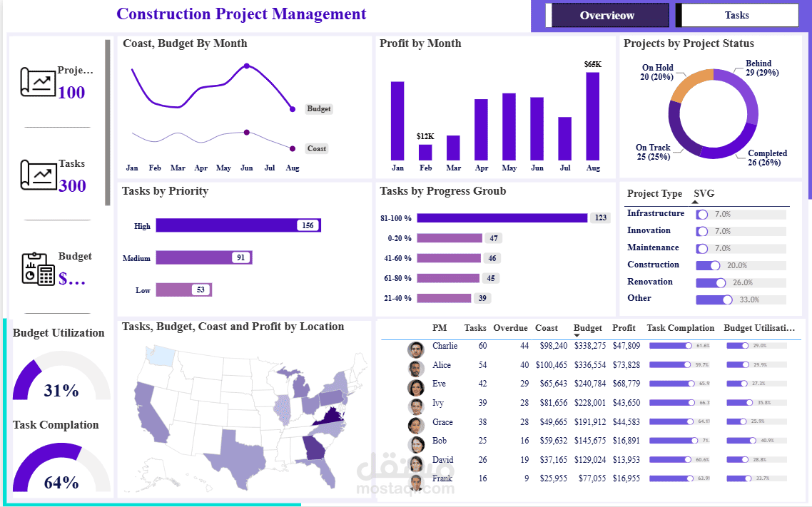Click Alice's 29.9% budget utilisation bar
Viewport: 812px width, 507px height.
756,364
